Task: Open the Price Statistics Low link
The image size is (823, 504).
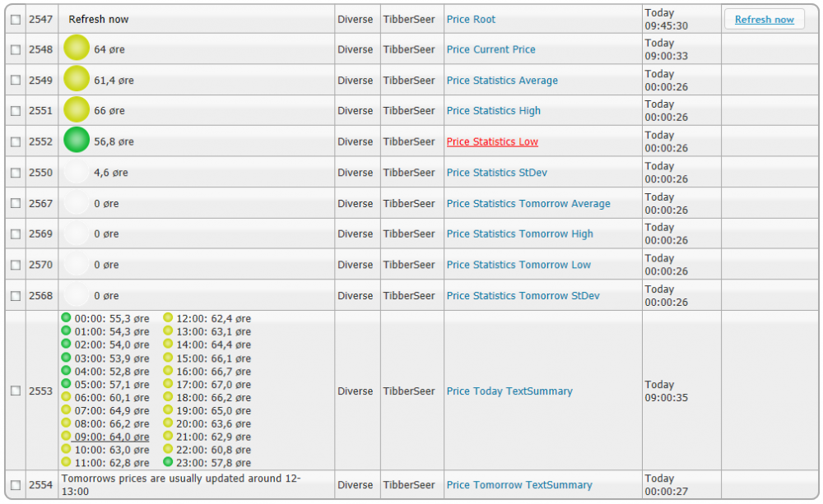Action: click(492, 141)
